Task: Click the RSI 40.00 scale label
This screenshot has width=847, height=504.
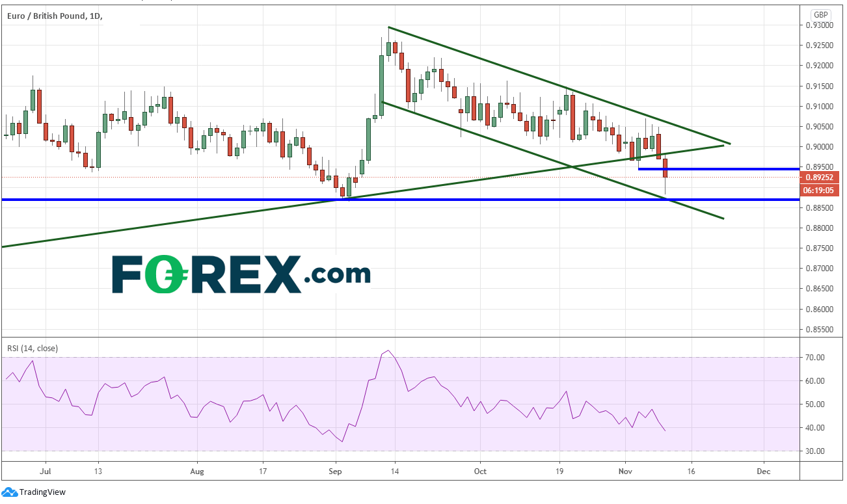Action: point(815,428)
